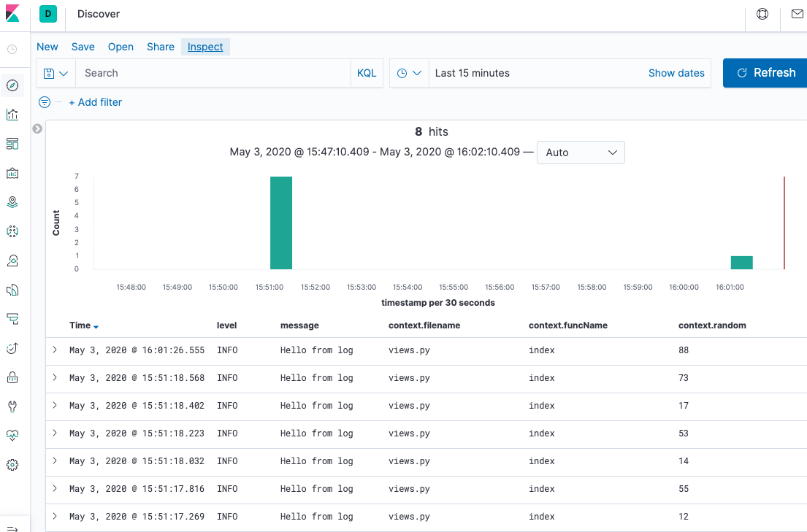Click the Discover breadcrumb title
Viewport: 807px width, 532px height.
pos(99,14)
